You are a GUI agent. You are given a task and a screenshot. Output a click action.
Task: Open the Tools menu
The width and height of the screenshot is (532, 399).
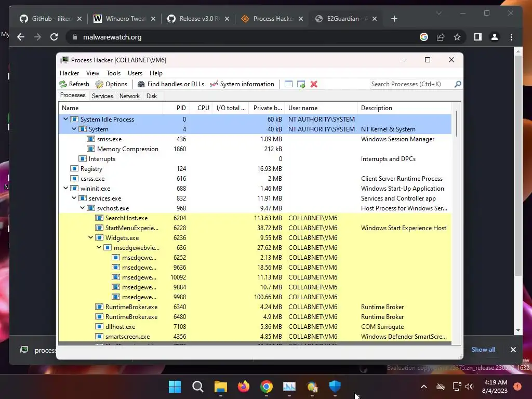click(113, 73)
